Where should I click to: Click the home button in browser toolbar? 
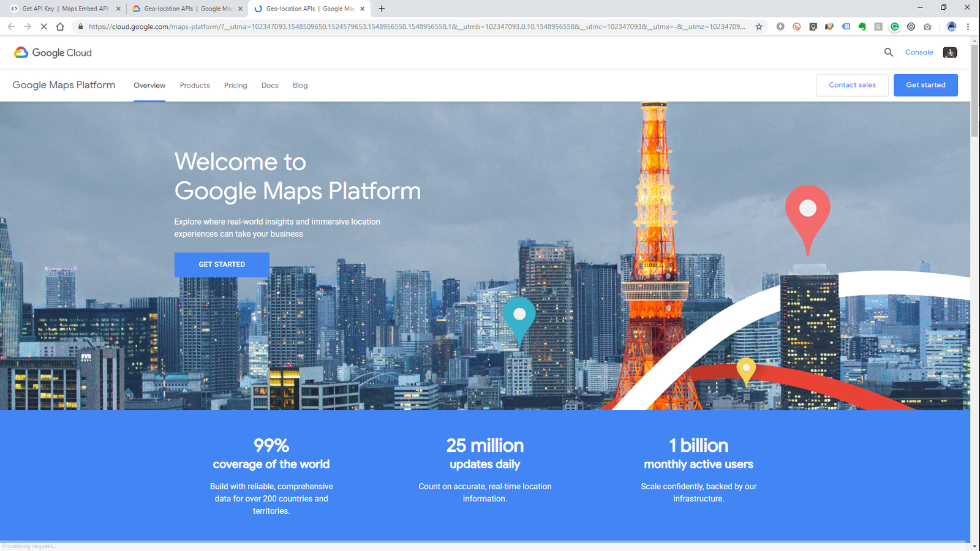[60, 26]
